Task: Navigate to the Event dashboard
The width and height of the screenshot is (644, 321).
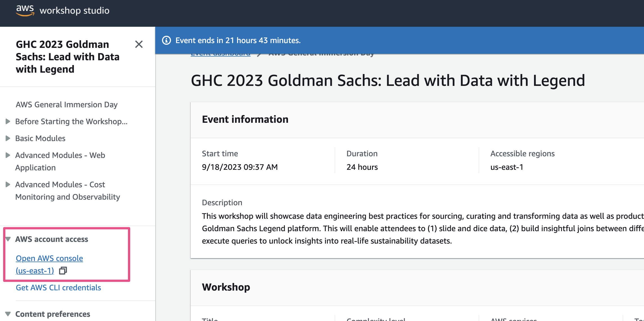Action: pos(220,53)
